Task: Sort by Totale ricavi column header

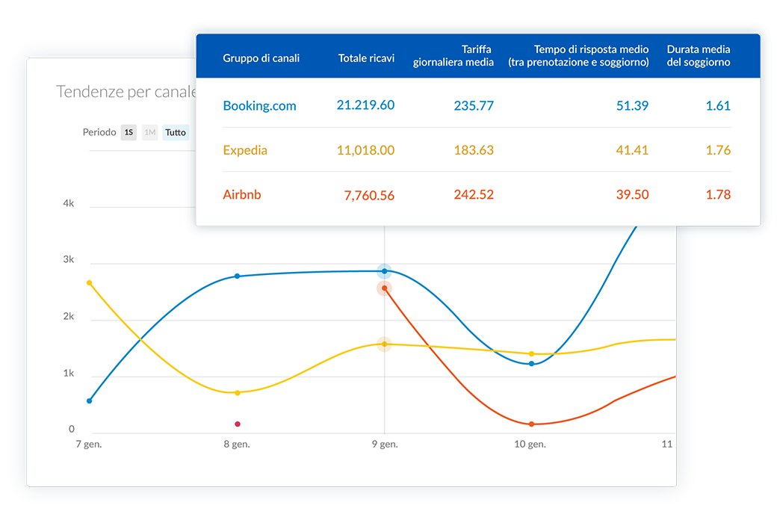Action: click(366, 58)
